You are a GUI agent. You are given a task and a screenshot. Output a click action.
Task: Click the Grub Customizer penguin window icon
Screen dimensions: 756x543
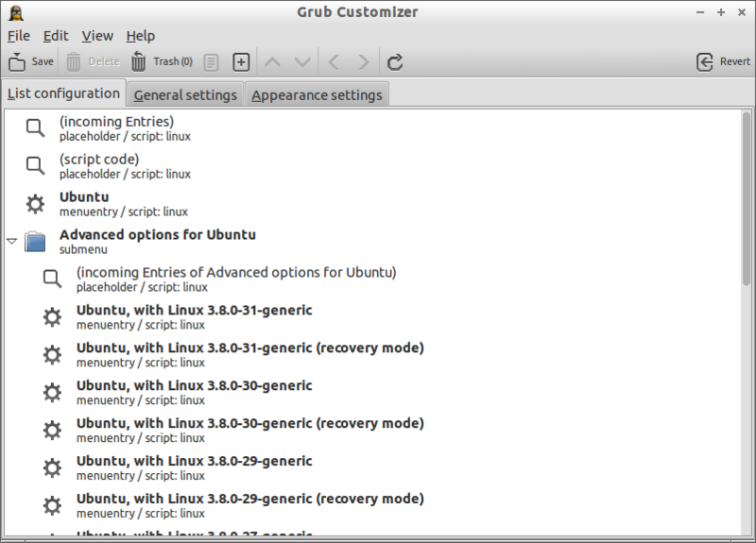click(16, 13)
